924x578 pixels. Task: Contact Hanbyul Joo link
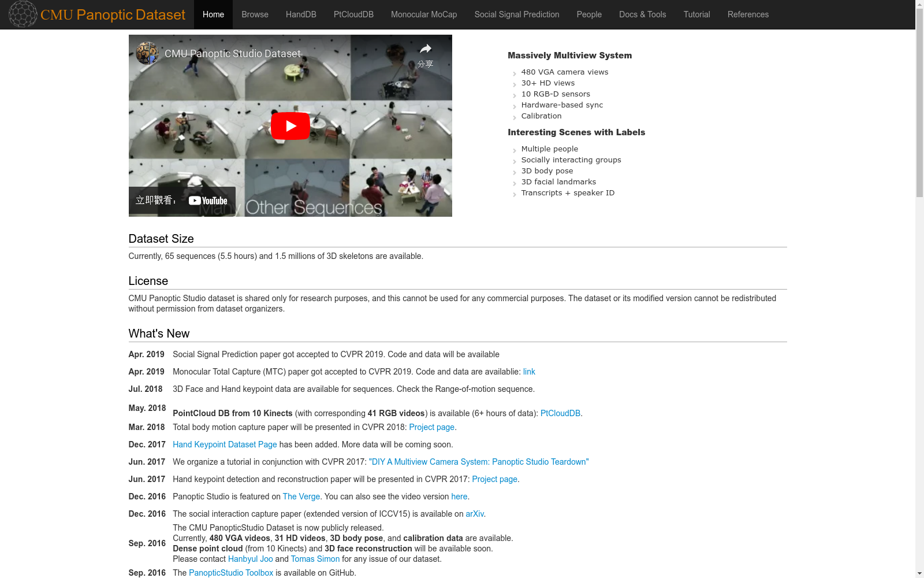click(250, 559)
